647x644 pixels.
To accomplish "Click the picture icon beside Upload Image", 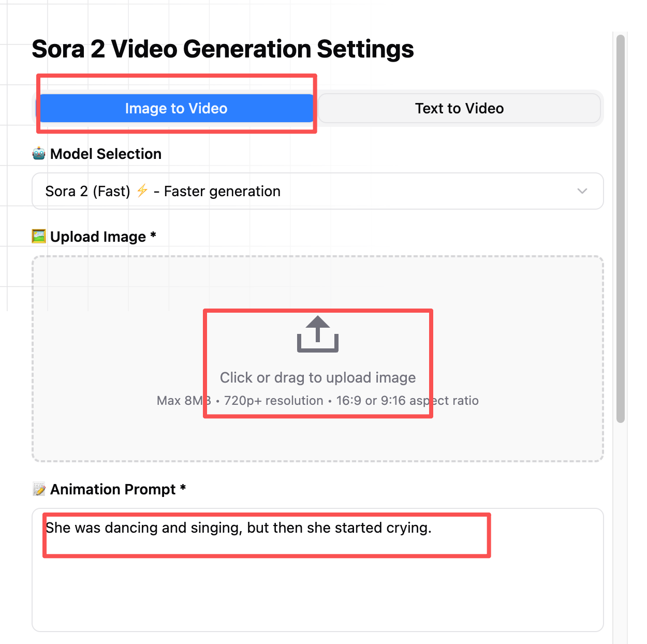I will 39,237.
